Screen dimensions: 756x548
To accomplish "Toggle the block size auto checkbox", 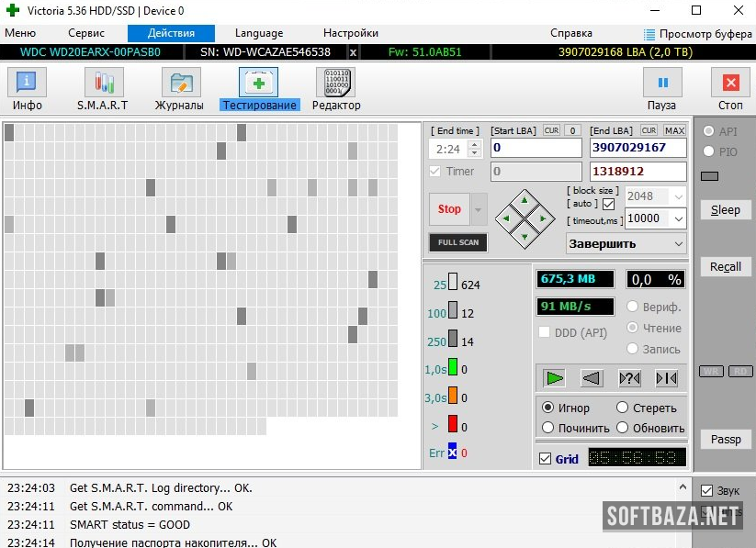I will (608, 204).
